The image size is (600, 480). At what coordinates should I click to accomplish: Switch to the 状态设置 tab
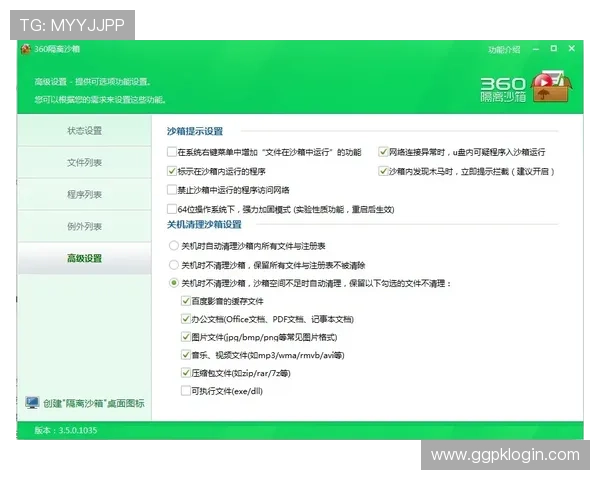point(85,131)
